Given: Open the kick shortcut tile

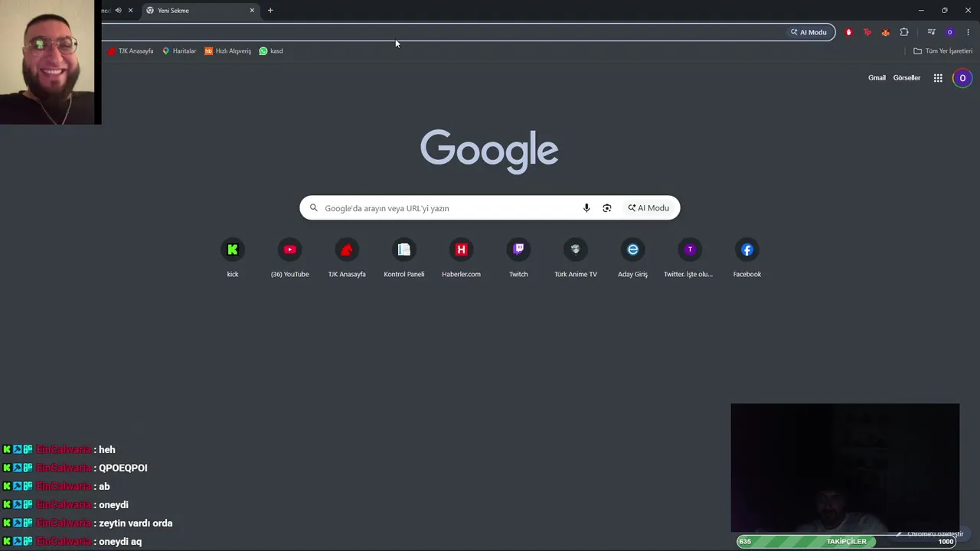Looking at the screenshot, I should pyautogui.click(x=233, y=258).
